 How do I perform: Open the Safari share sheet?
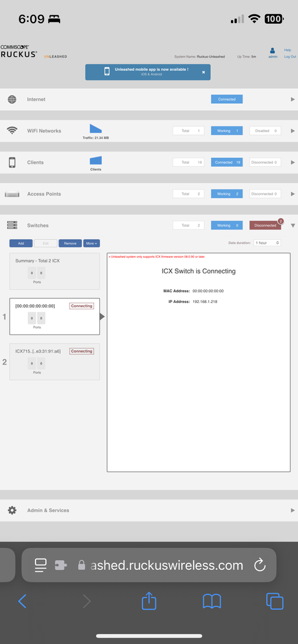(x=149, y=600)
